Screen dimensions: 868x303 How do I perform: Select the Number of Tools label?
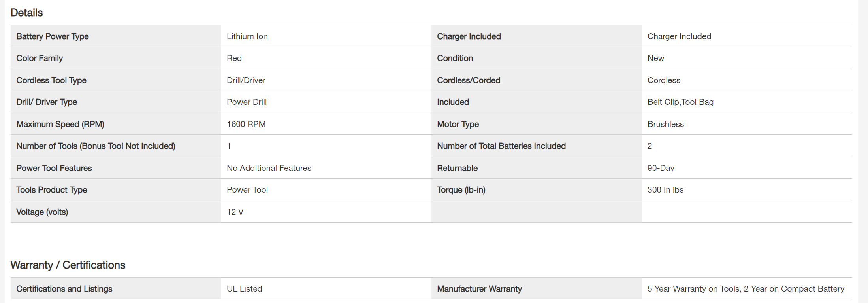(96, 146)
